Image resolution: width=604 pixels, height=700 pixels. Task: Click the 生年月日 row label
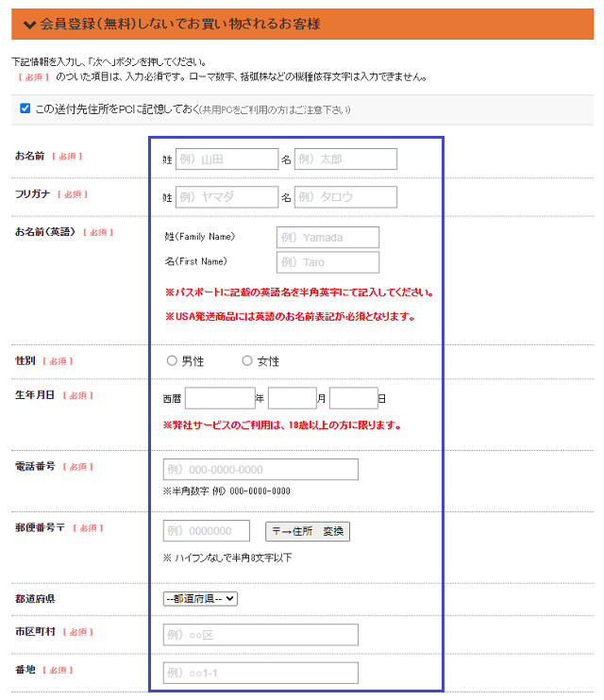tap(35, 395)
